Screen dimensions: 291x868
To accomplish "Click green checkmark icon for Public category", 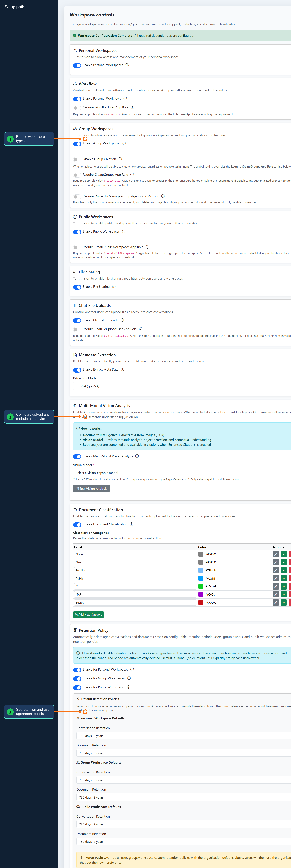I will (x=284, y=579).
